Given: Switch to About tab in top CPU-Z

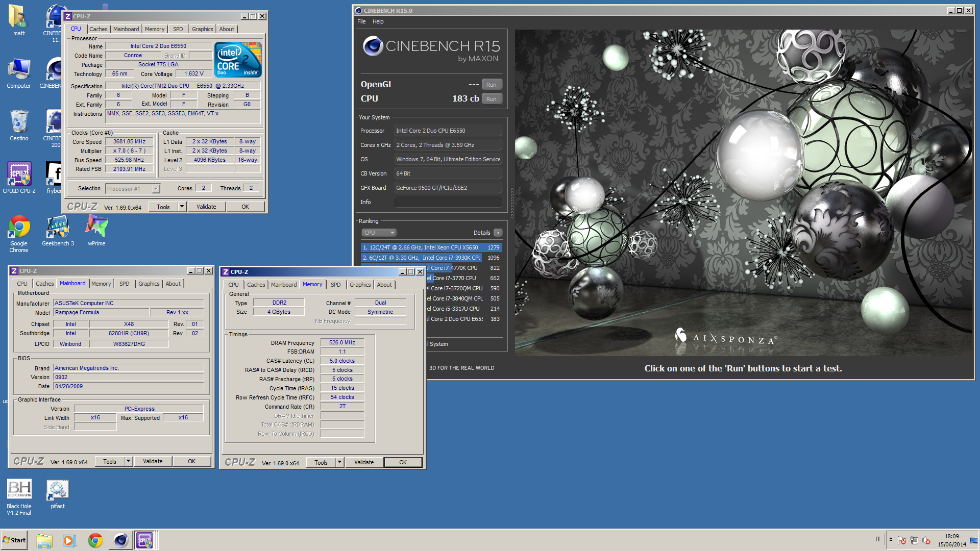Looking at the screenshot, I should click(227, 29).
